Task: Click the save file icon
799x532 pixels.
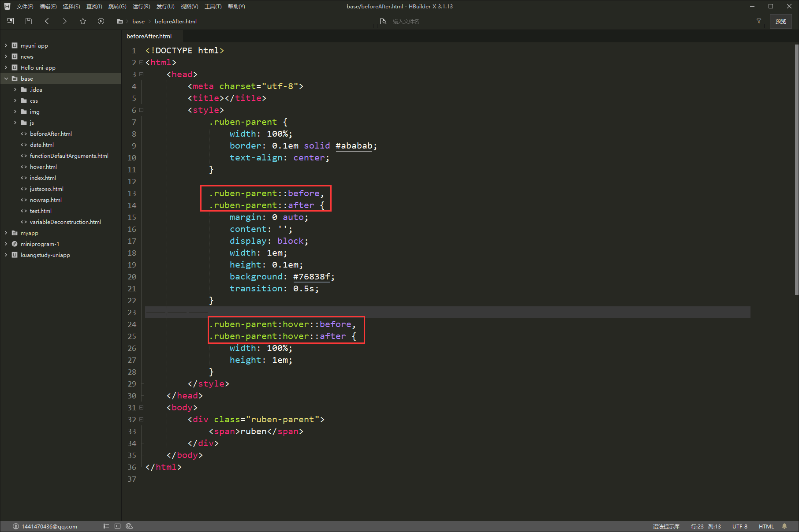Action: coord(29,21)
